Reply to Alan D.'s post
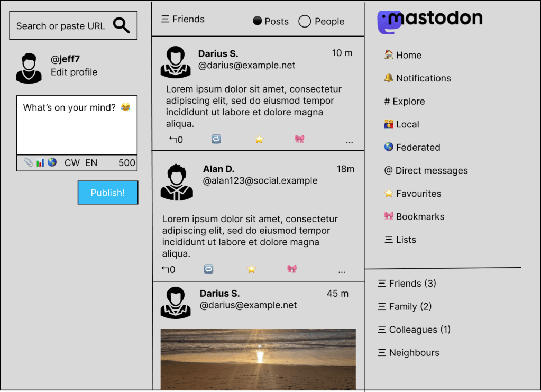This screenshot has width=541, height=392. click(x=168, y=269)
